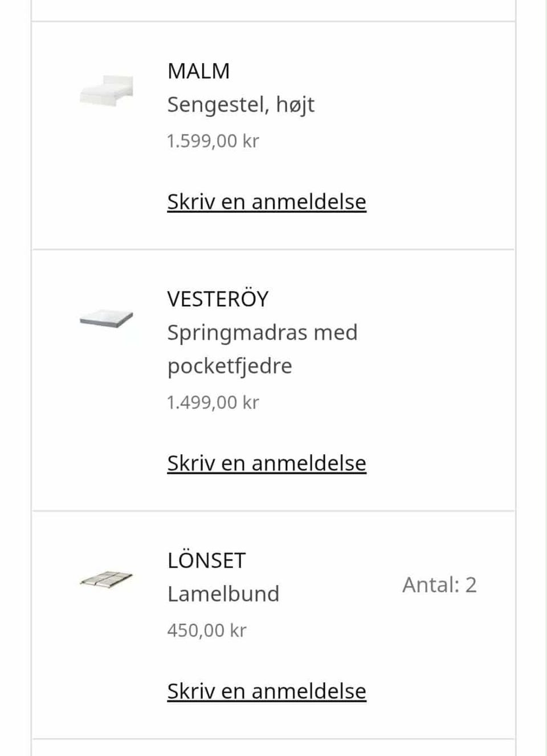Select the LÖNSET product name
Viewport: 547px width, 756px height.
click(206, 560)
